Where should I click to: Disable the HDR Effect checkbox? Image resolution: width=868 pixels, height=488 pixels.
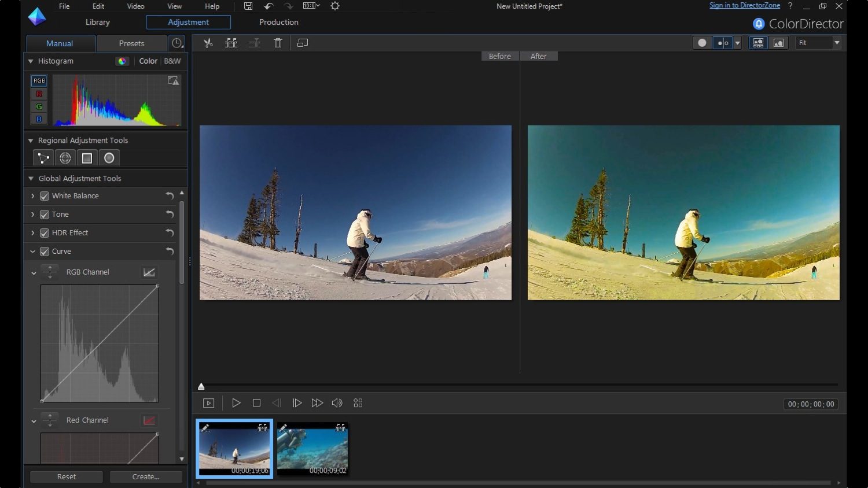click(x=45, y=233)
